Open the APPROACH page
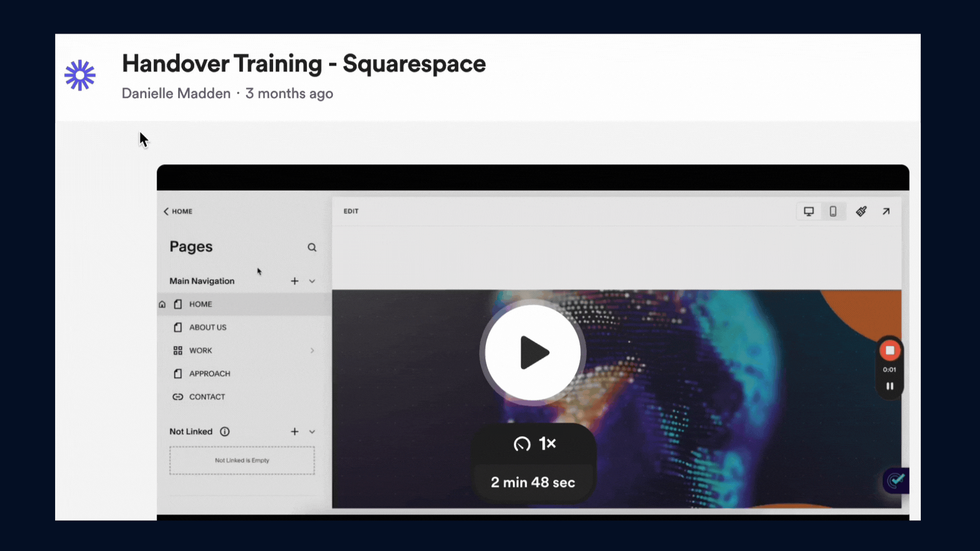Image resolution: width=980 pixels, height=551 pixels. (210, 374)
